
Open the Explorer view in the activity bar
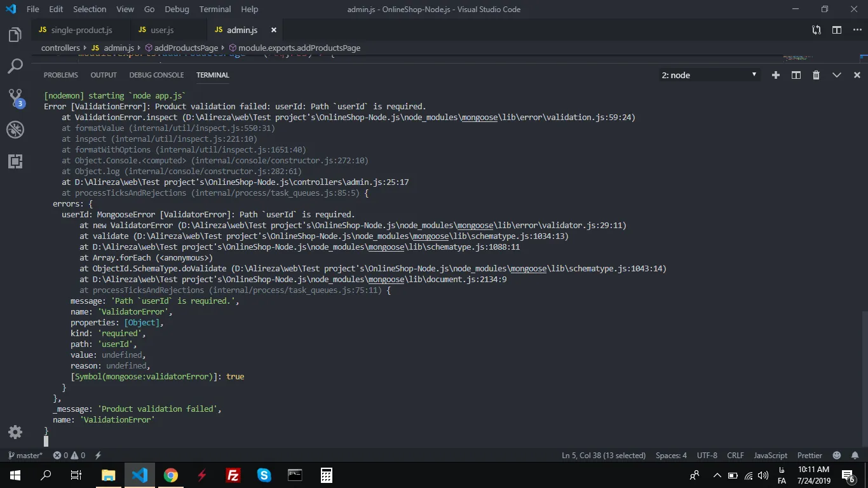click(15, 35)
